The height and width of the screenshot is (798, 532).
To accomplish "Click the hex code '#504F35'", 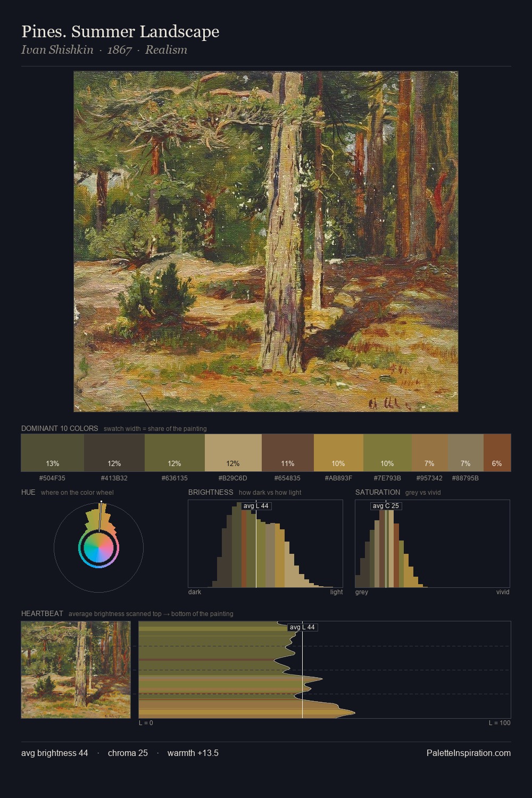I will coord(53,478).
